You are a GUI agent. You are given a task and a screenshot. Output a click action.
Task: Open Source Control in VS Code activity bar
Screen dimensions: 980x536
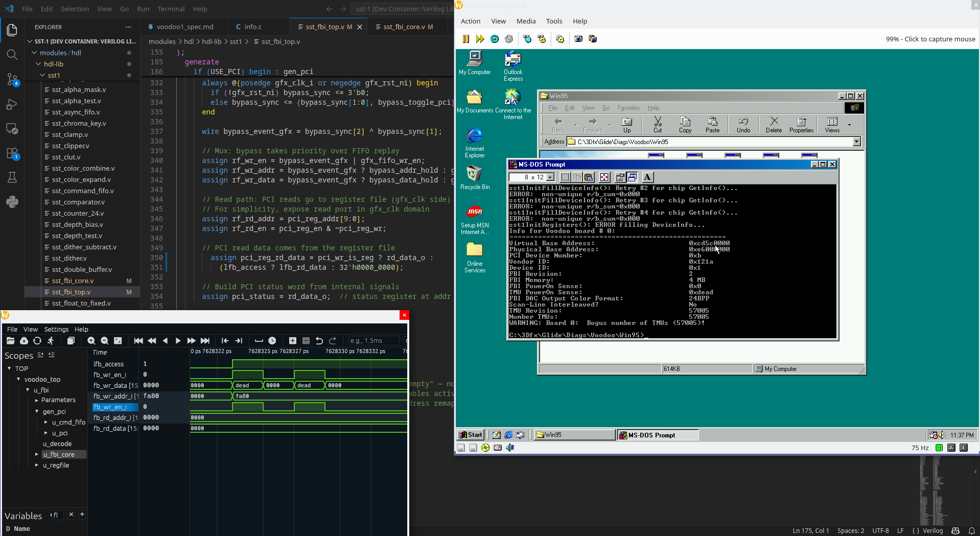tap(12, 79)
